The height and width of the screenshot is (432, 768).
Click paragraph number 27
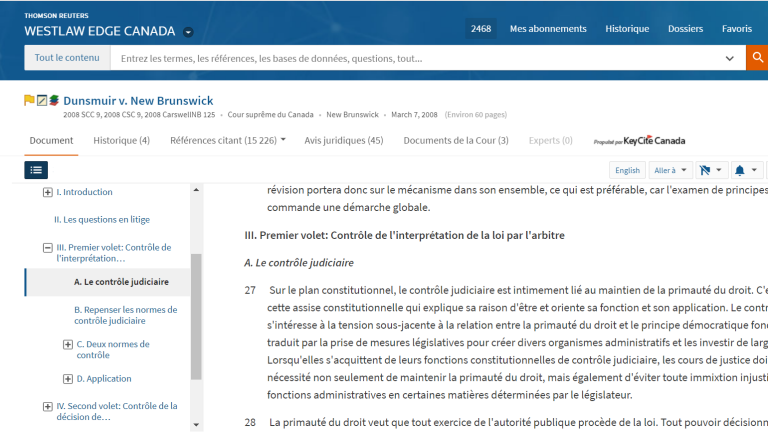[x=250, y=290]
